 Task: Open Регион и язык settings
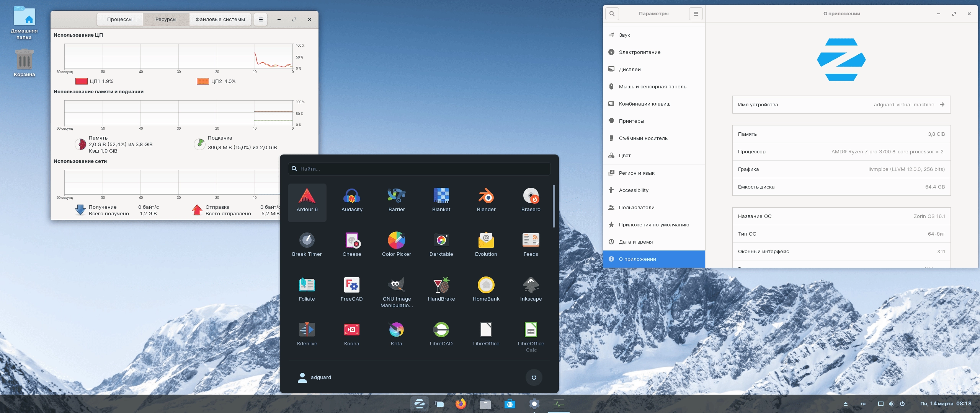(x=654, y=173)
